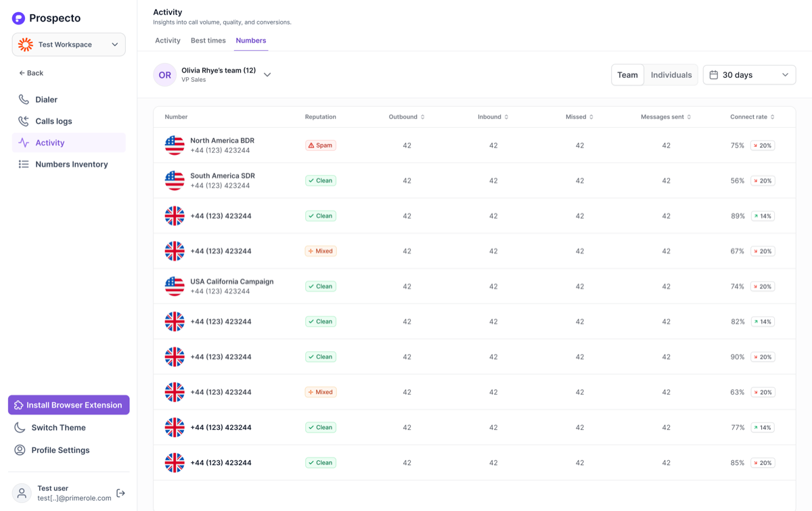Switch view to Team
The image size is (812, 511).
(627, 75)
